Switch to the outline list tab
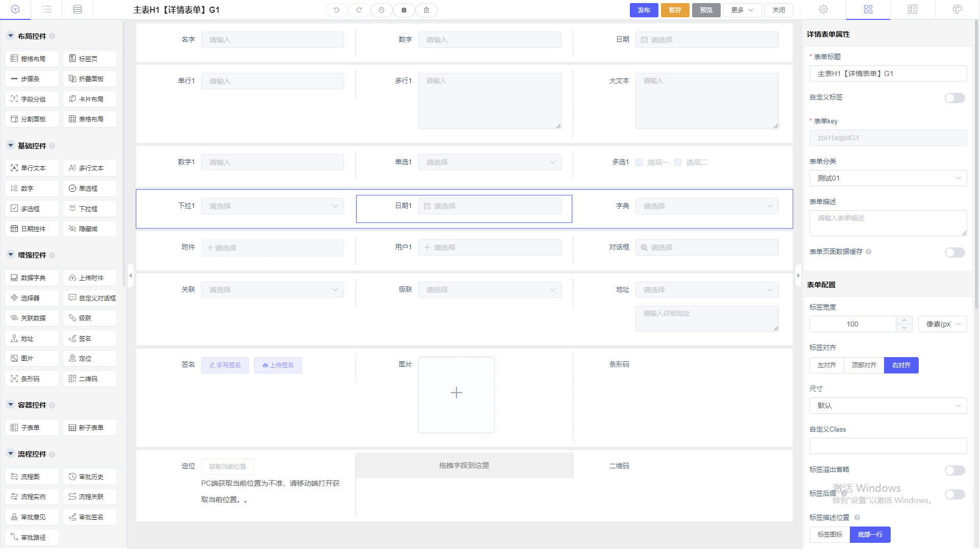980x551 pixels. click(46, 9)
